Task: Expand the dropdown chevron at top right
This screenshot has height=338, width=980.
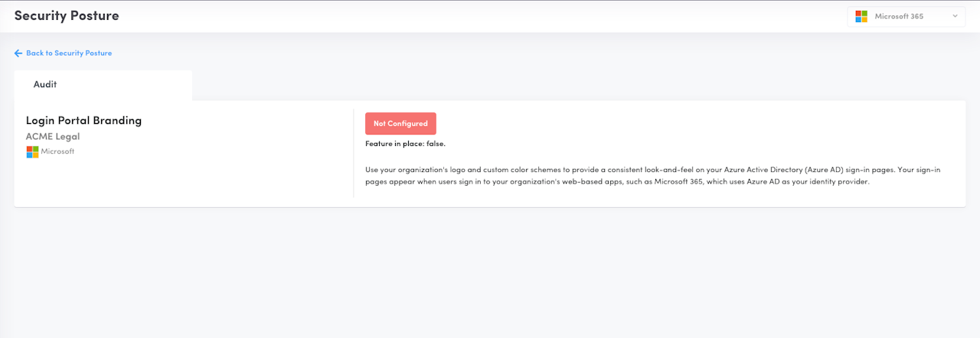Action: pos(955,16)
